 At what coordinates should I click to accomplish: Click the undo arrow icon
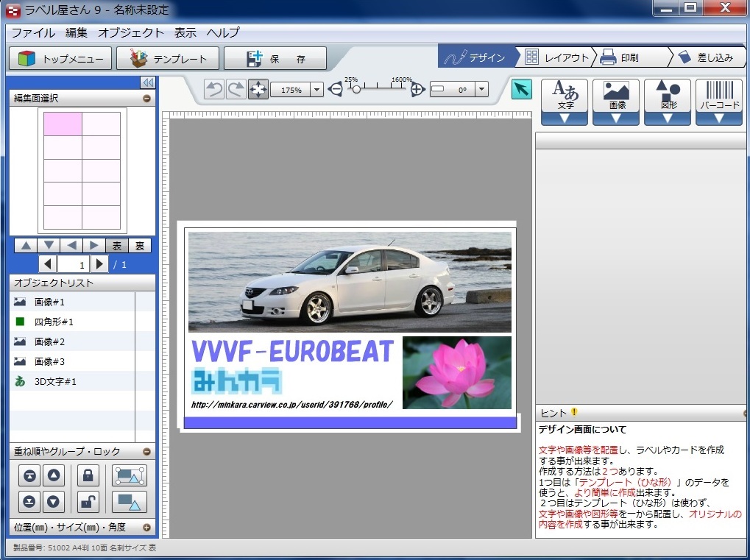[x=213, y=90]
